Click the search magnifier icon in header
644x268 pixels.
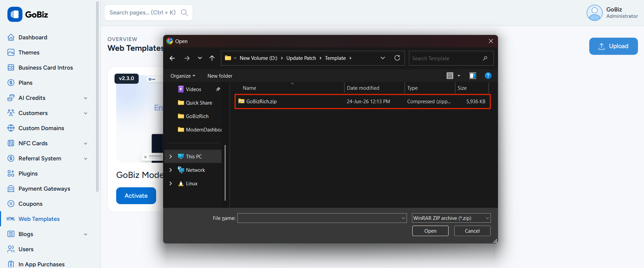(184, 12)
